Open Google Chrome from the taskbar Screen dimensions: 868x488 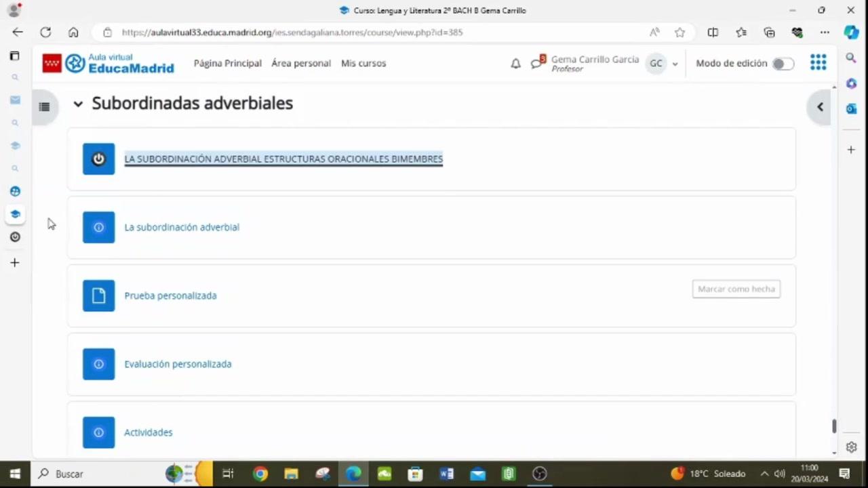click(260, 474)
